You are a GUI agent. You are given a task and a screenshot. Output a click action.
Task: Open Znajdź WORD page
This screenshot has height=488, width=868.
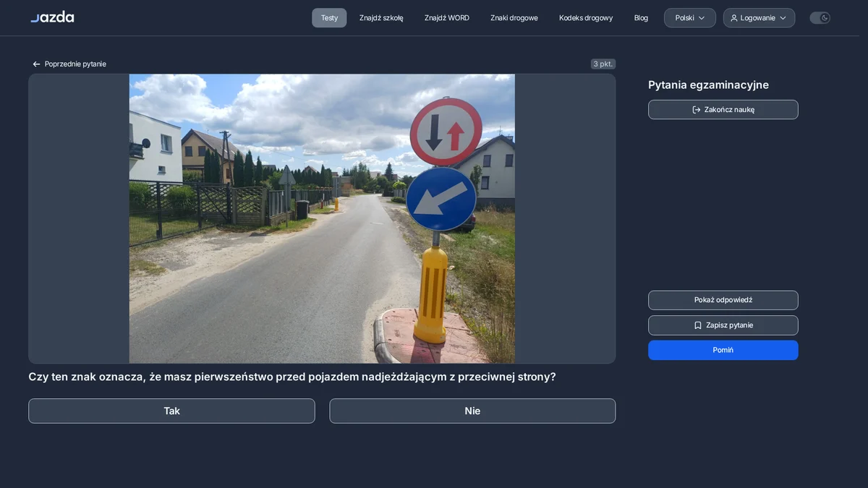[447, 18]
